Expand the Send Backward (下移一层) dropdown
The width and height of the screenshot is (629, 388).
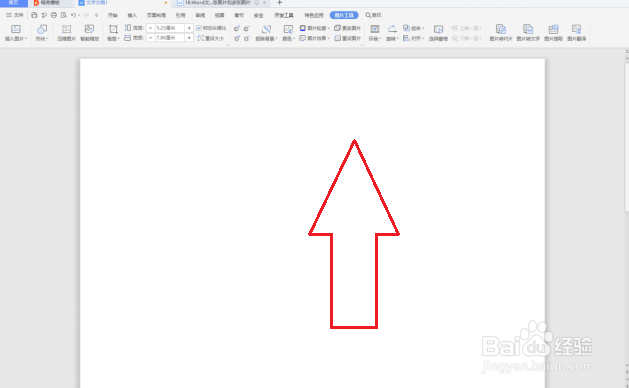481,39
